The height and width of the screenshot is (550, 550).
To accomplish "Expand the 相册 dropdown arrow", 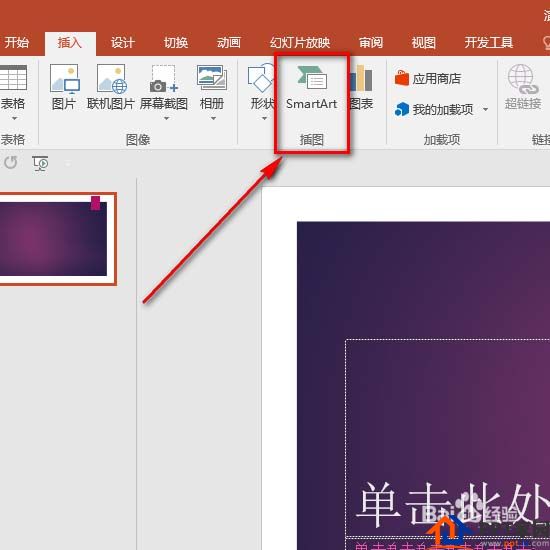I will point(213,119).
